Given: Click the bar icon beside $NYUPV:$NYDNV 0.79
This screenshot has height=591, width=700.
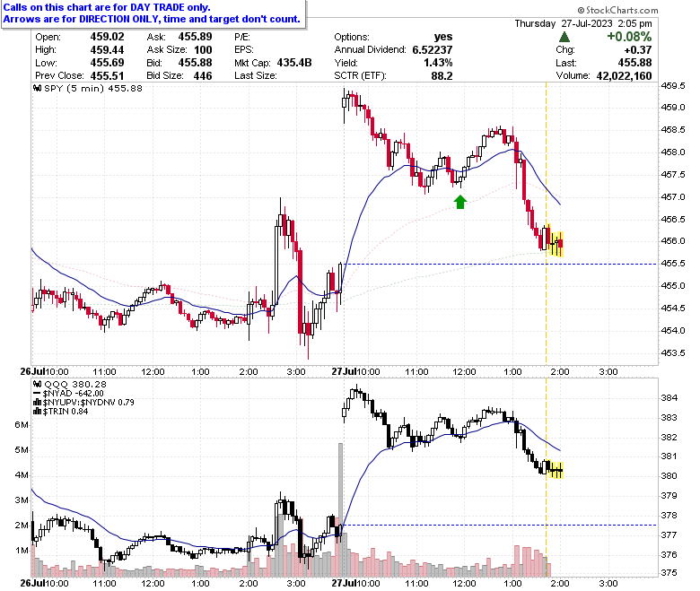Looking at the screenshot, I should click(x=38, y=403).
